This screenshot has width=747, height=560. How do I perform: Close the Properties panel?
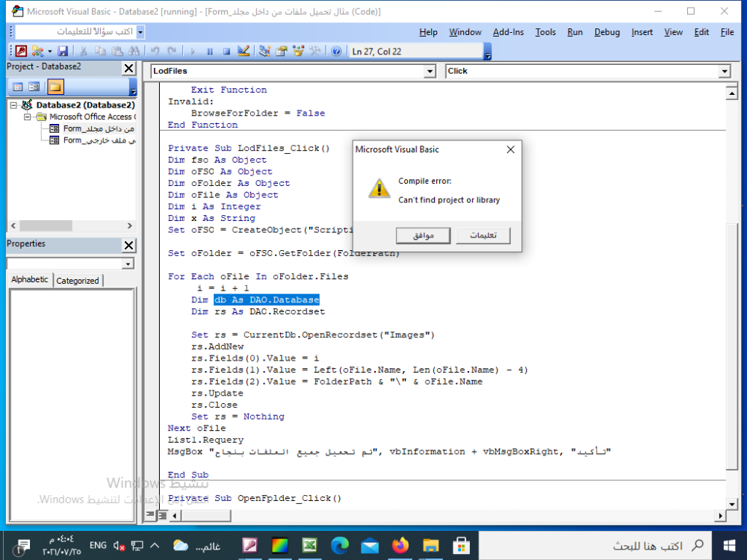pyautogui.click(x=128, y=245)
